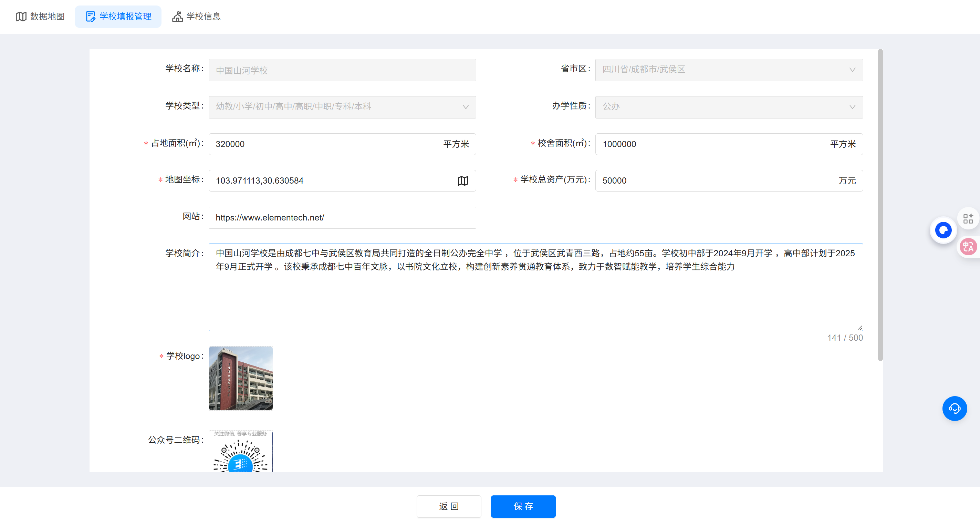Click the map picker icon in coordinates field
The image size is (980, 525).
[462, 181]
